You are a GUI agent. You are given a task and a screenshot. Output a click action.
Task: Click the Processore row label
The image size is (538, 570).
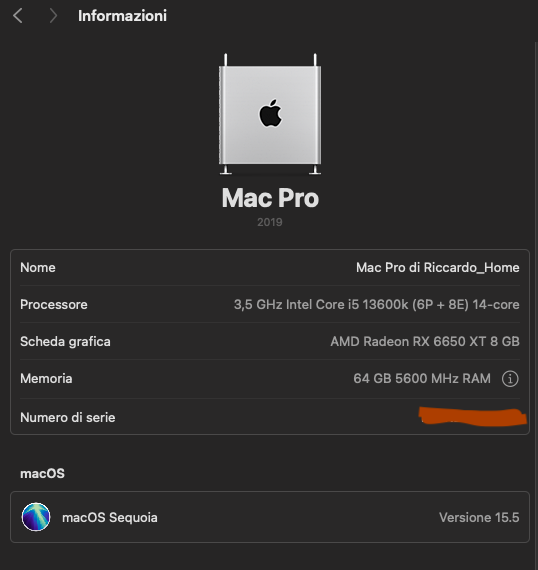[54, 305]
